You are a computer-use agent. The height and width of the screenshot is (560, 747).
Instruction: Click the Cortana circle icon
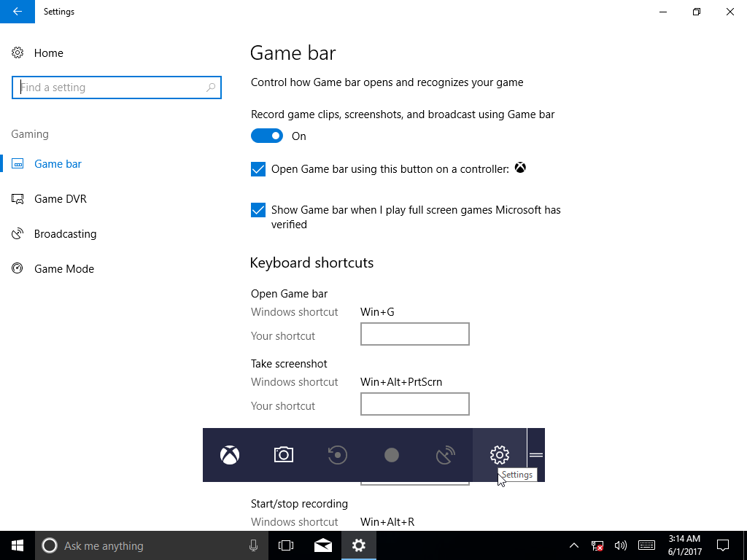pos(50,545)
